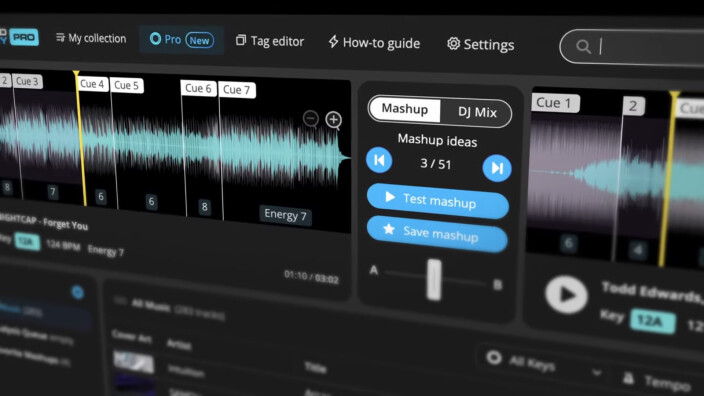Click the 124 BPM label
Viewport: 704px width, 396px height.
[x=63, y=246]
